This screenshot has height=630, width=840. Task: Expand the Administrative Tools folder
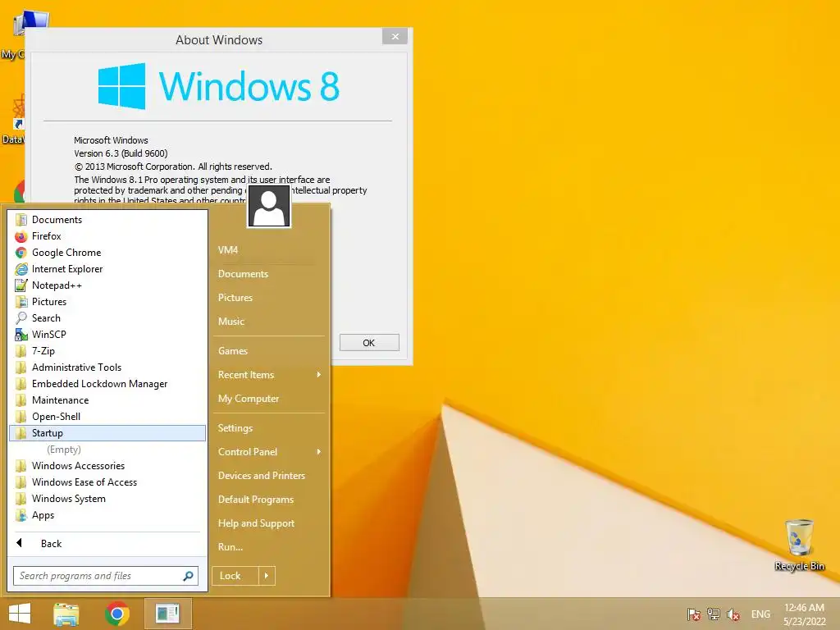pos(107,367)
